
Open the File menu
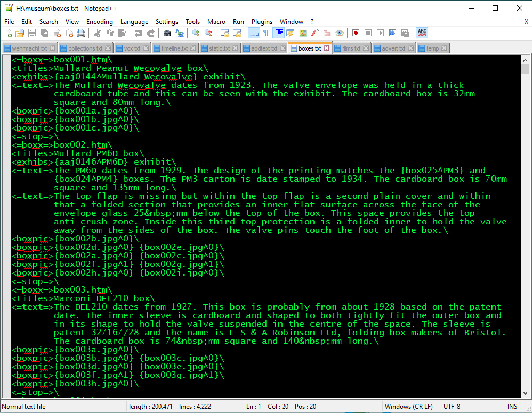tap(9, 22)
